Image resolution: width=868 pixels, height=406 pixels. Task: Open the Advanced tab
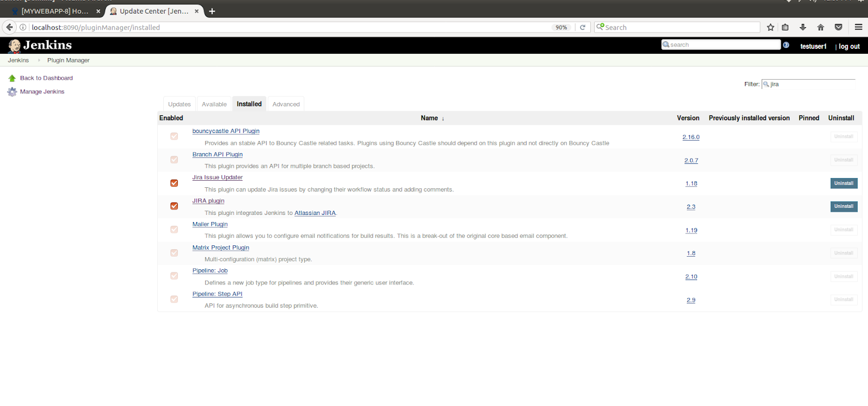pos(286,104)
